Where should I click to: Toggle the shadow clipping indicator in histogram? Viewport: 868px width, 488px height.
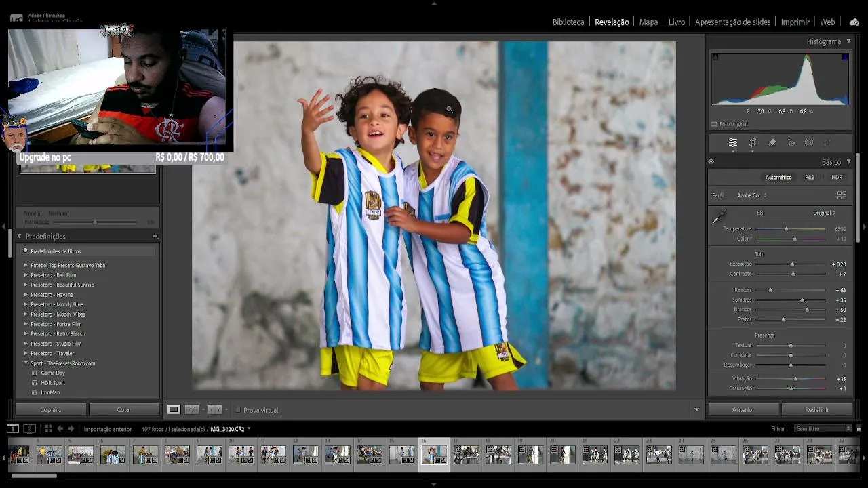coord(715,57)
